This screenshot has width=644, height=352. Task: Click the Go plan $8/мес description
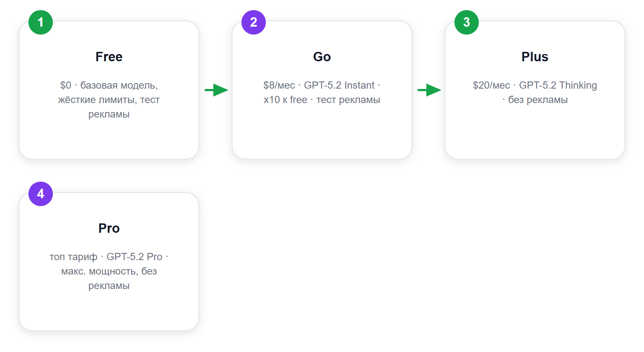point(322,93)
